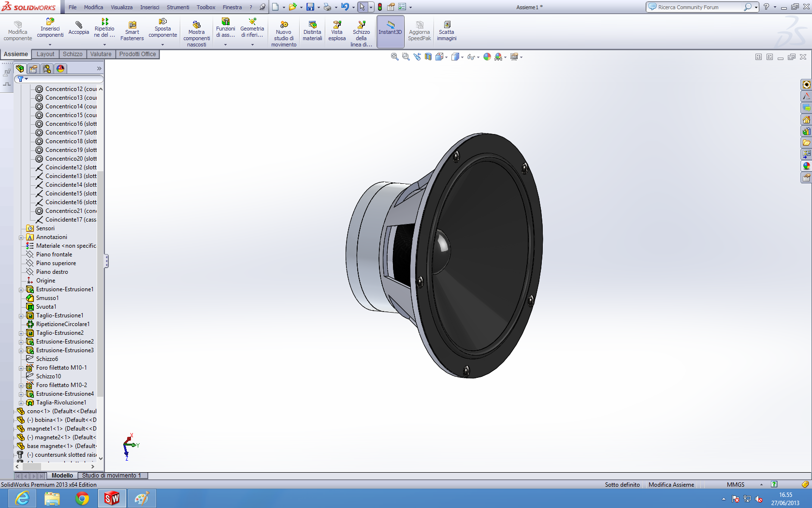Screen dimensions: 812x508
Task: Expand Estrusione-Estrusione1 feature node
Action: pyautogui.click(x=21, y=290)
